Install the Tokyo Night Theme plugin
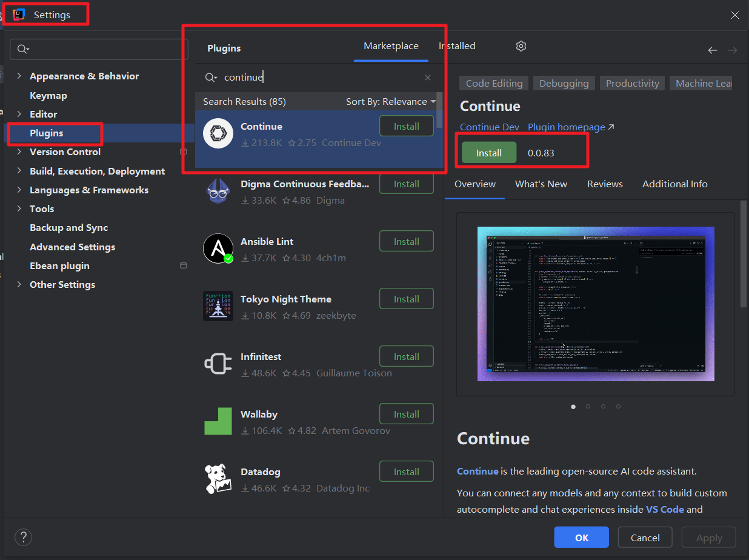749x560 pixels. pos(407,299)
